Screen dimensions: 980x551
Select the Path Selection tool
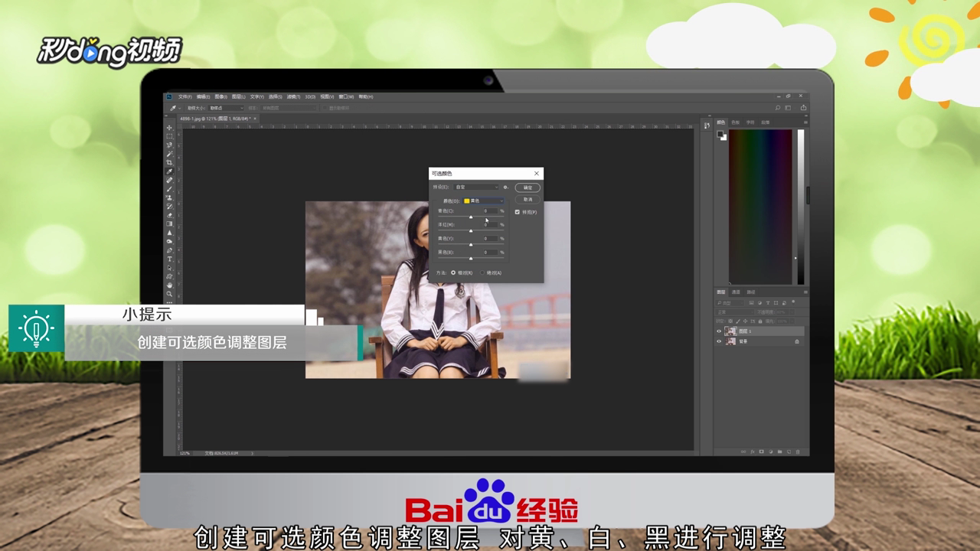(169, 268)
